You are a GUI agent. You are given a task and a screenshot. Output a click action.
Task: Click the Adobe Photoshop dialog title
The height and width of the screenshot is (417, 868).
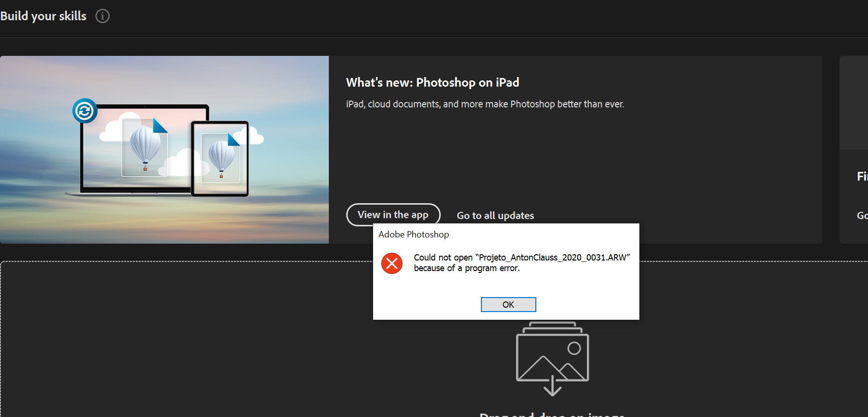tap(414, 235)
